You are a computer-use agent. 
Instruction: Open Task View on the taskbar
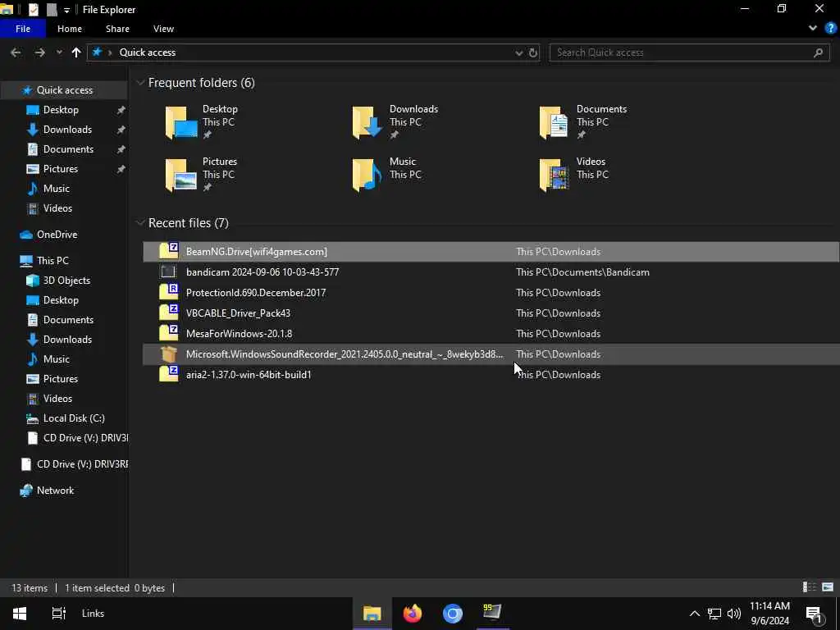pos(58,614)
